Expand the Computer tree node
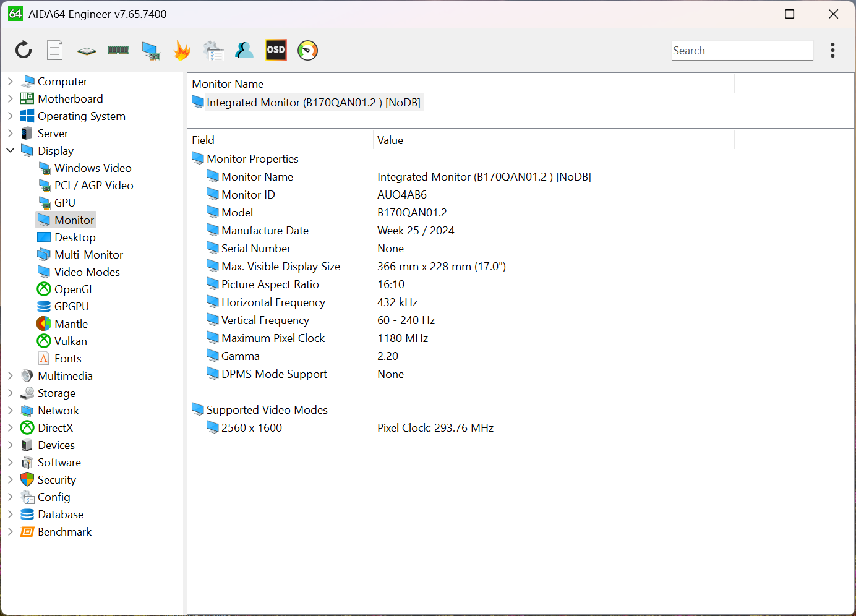The width and height of the screenshot is (856, 616). tap(10, 81)
